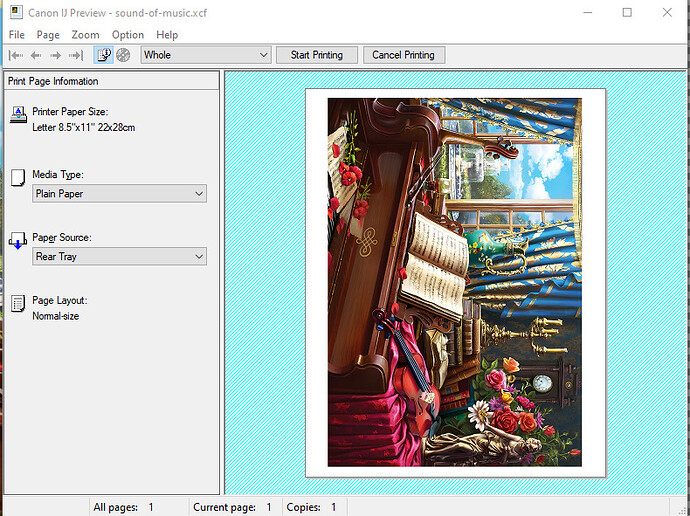
Task: Click the Previous Page arrow icon
Action: click(36, 55)
